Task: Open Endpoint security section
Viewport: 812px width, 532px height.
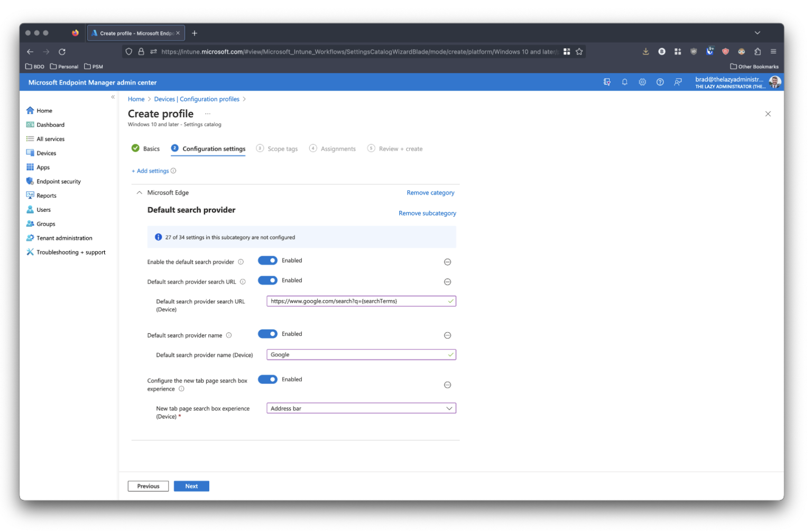Action: coord(53,182)
